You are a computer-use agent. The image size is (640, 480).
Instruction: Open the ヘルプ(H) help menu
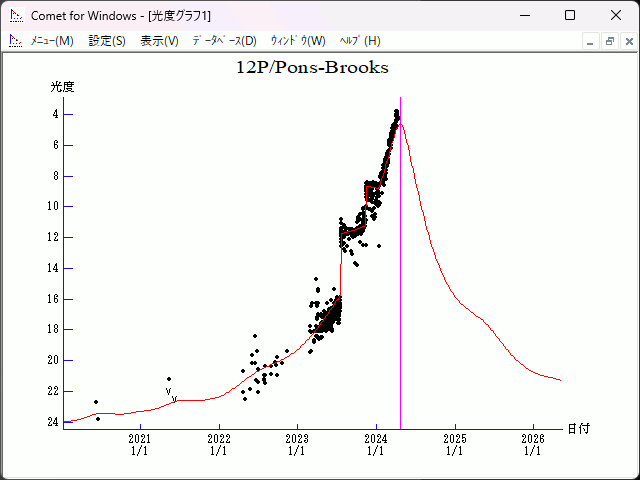point(360,41)
